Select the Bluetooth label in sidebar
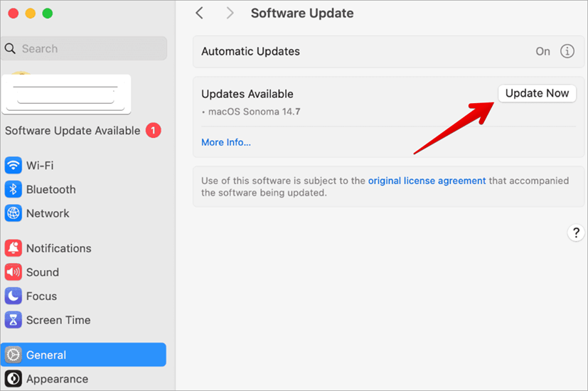Viewport: 588px width, 391px height. click(x=51, y=189)
